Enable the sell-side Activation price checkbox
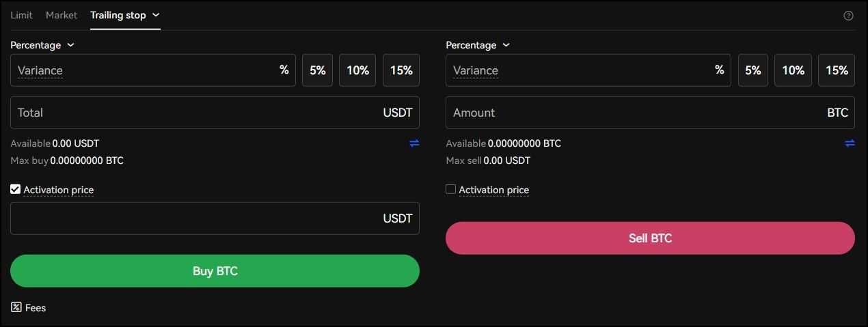Image resolution: width=868 pixels, height=327 pixels. (x=450, y=189)
